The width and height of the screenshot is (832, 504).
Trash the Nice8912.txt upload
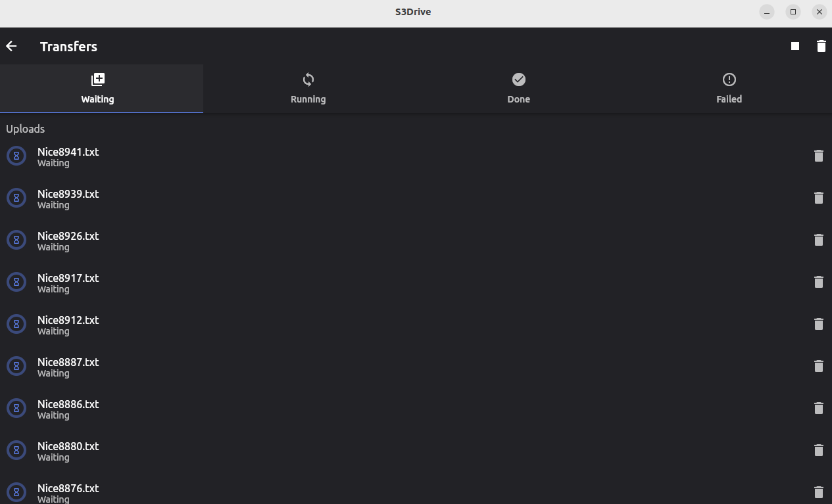[819, 324]
